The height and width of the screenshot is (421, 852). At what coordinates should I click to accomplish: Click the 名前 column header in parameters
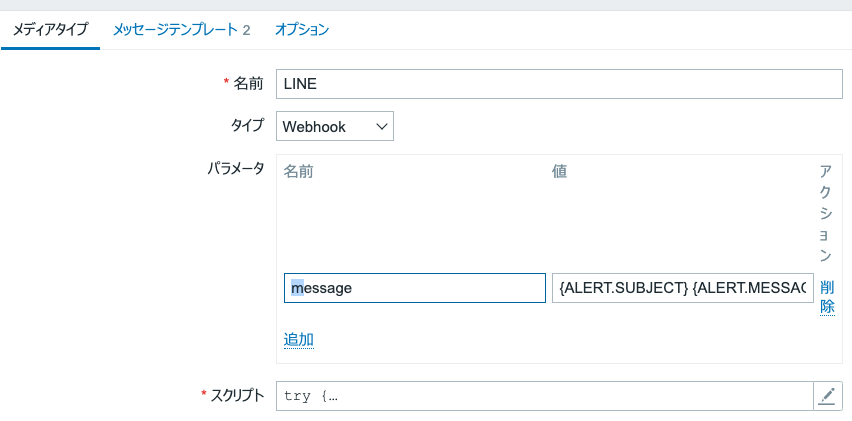298,172
